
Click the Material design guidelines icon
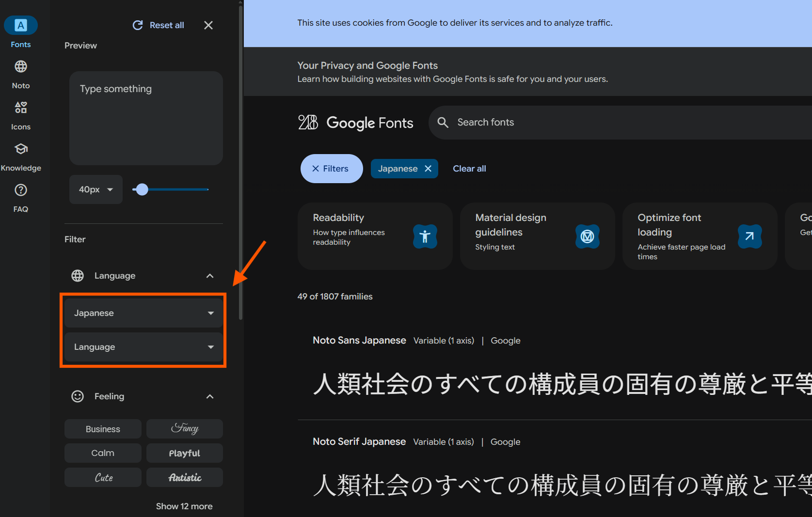588,236
